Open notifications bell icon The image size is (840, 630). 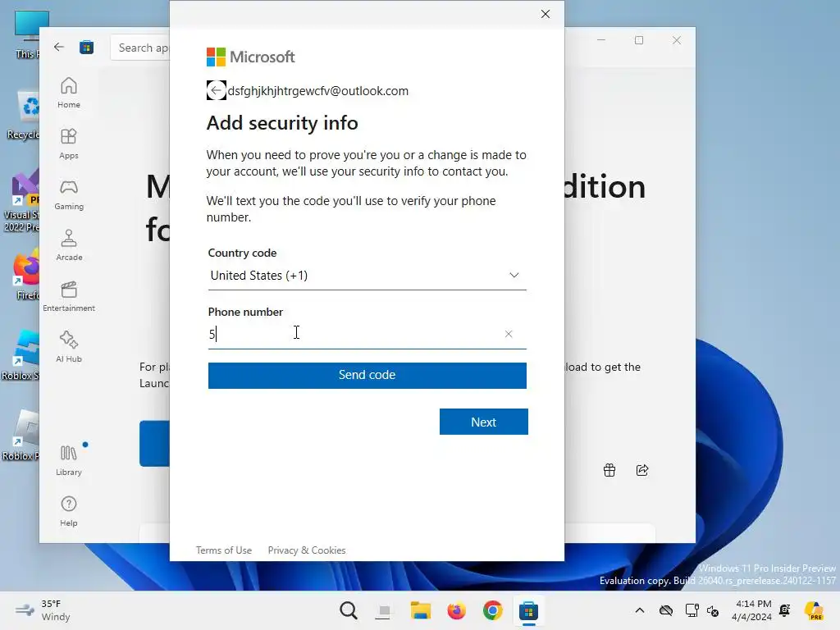click(x=785, y=610)
